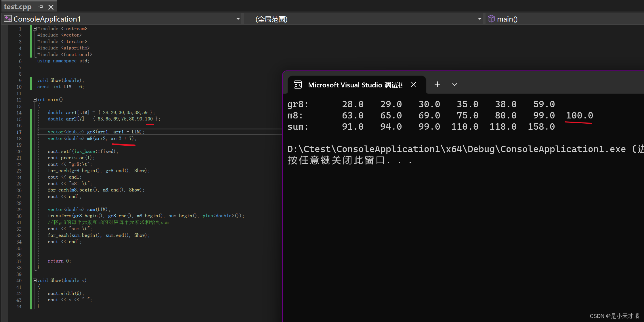Add a new terminal tab
This screenshot has height=322, width=644.
(437, 84)
